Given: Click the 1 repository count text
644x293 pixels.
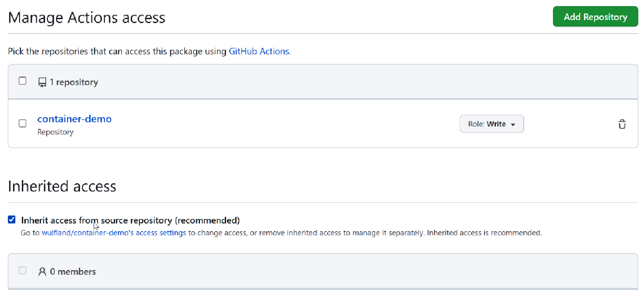Looking at the screenshot, I should click(x=74, y=82).
